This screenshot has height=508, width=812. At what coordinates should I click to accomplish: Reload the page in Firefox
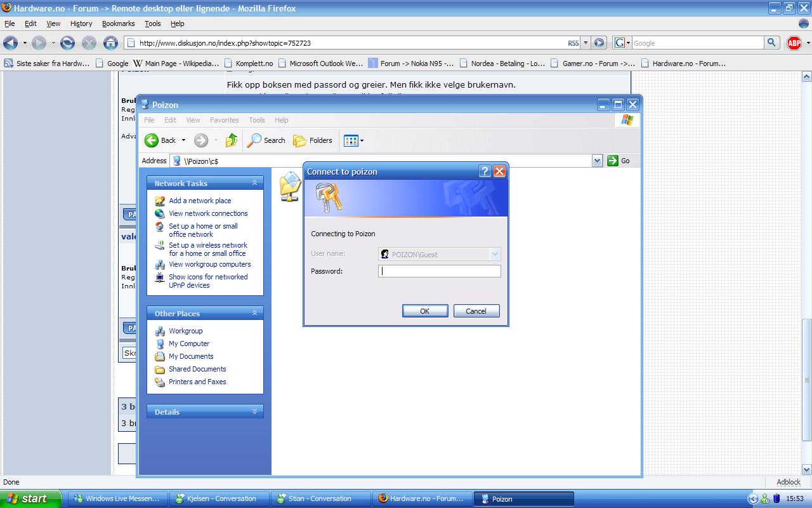click(x=67, y=43)
